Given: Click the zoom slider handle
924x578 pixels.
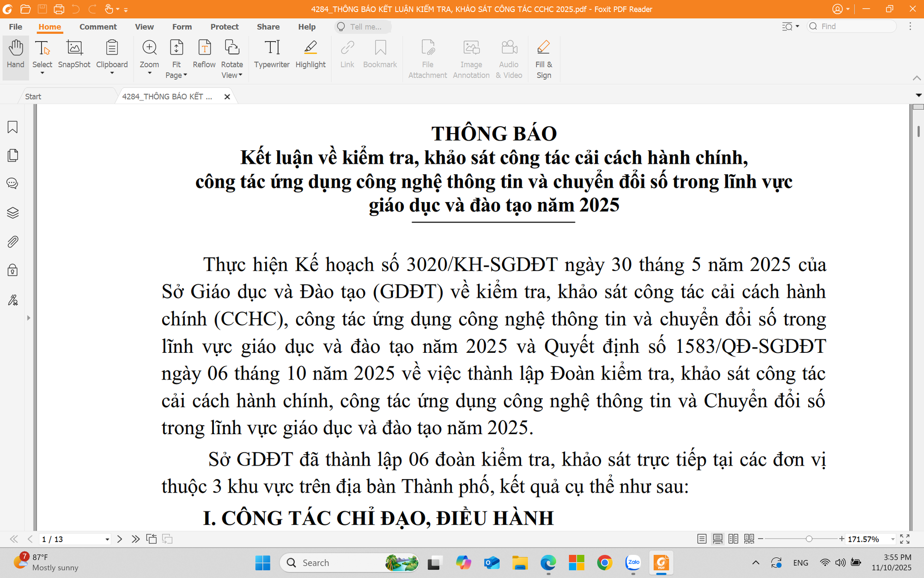Looking at the screenshot, I should pyautogui.click(x=809, y=539).
